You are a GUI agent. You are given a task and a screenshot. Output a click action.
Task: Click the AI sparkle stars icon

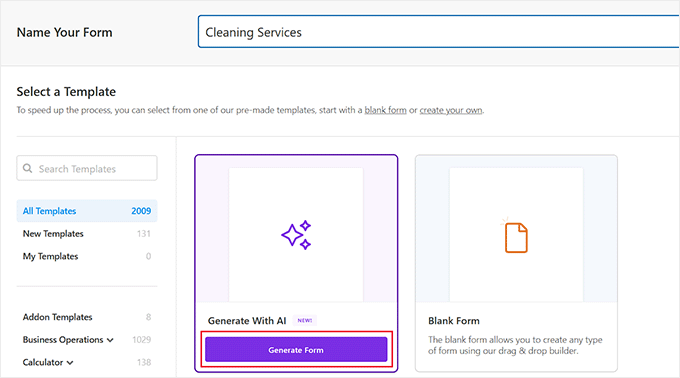[296, 235]
